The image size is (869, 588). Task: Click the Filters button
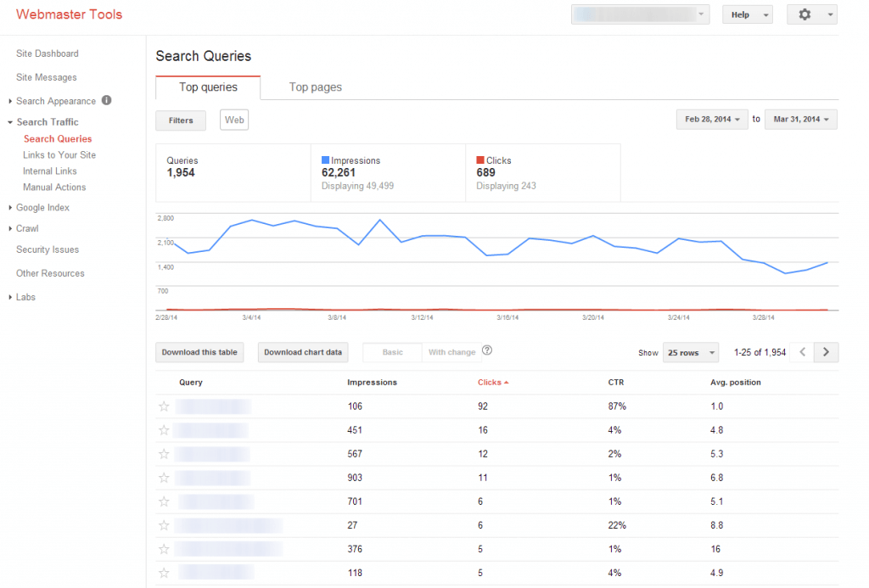(x=181, y=120)
